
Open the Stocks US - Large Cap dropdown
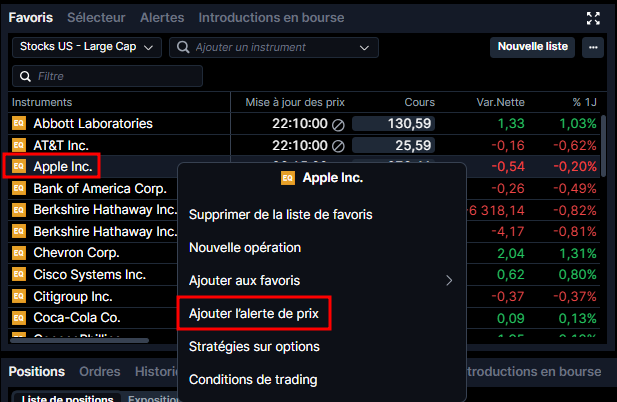[87, 47]
